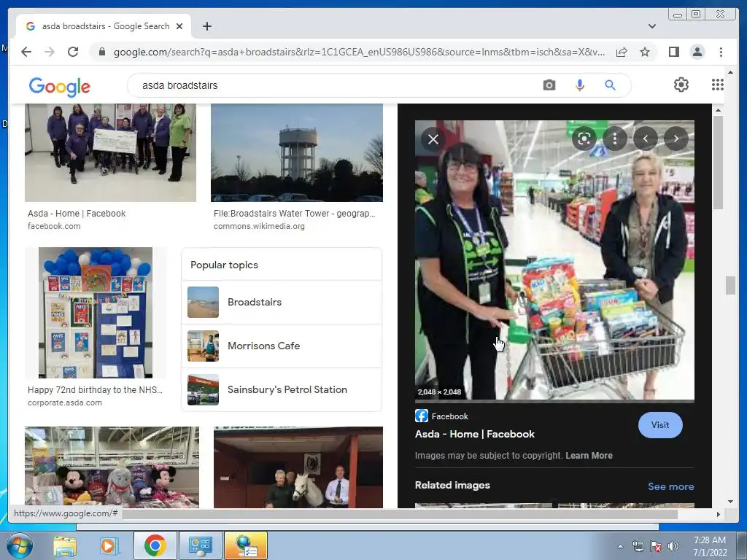Open preview panel more options menu
The width and height of the screenshot is (747, 560).
tap(615, 139)
